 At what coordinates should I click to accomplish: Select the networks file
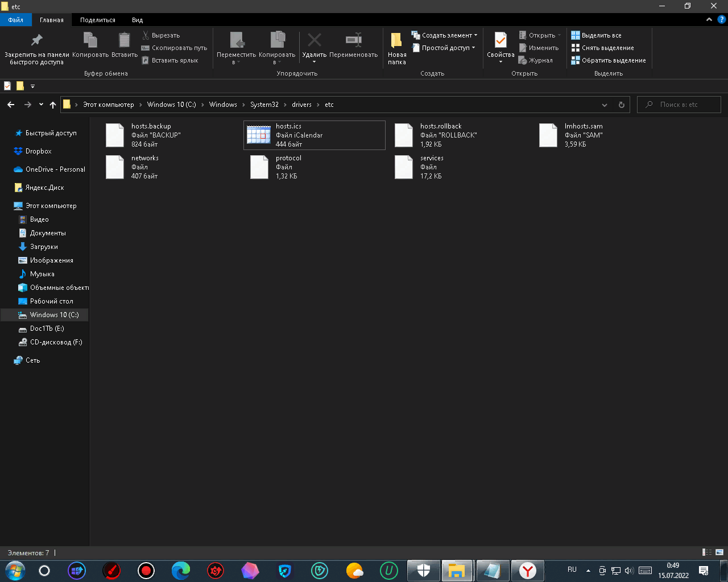tap(169, 167)
